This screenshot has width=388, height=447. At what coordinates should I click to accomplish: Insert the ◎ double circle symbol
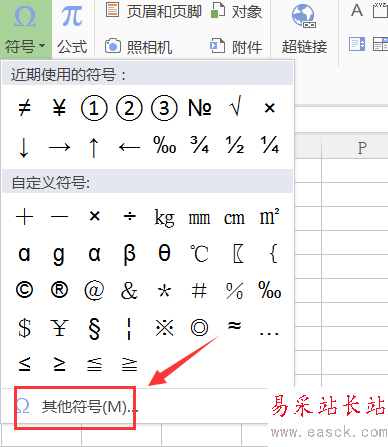(199, 328)
